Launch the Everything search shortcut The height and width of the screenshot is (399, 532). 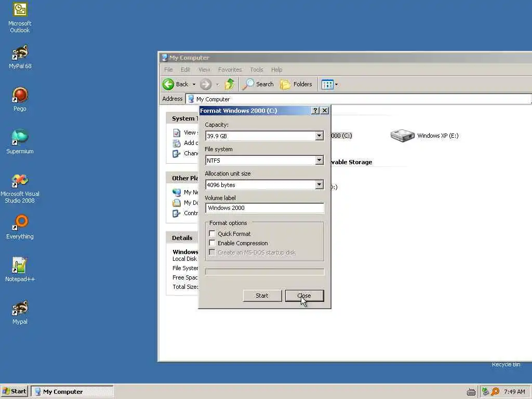click(20, 227)
